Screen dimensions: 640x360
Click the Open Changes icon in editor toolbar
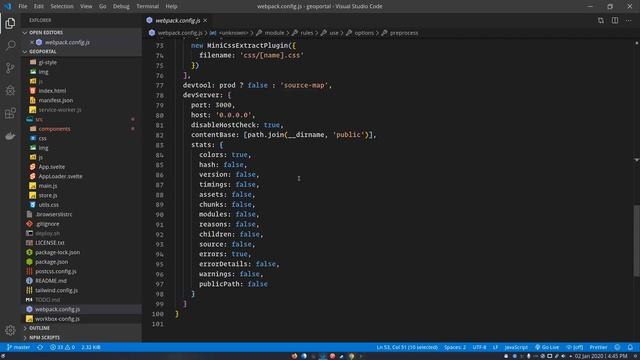tap(601, 20)
